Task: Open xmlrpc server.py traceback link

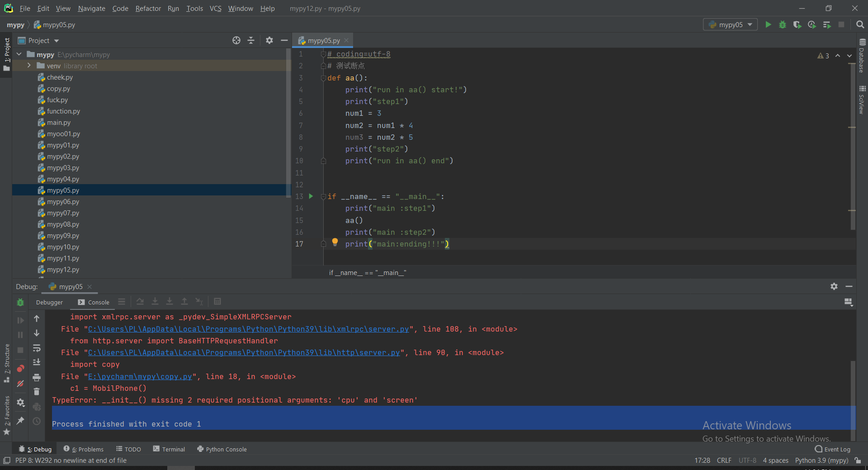Action: click(x=248, y=329)
